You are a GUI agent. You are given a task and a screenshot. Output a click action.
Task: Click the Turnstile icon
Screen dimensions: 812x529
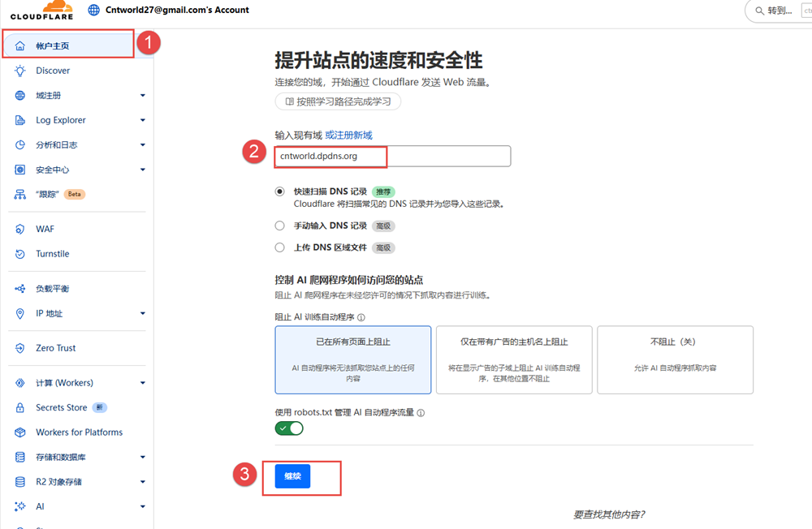click(x=19, y=254)
